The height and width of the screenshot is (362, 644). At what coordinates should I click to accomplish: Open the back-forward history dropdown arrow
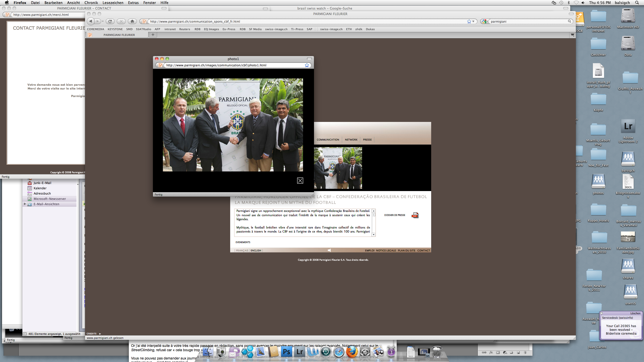coord(103,21)
